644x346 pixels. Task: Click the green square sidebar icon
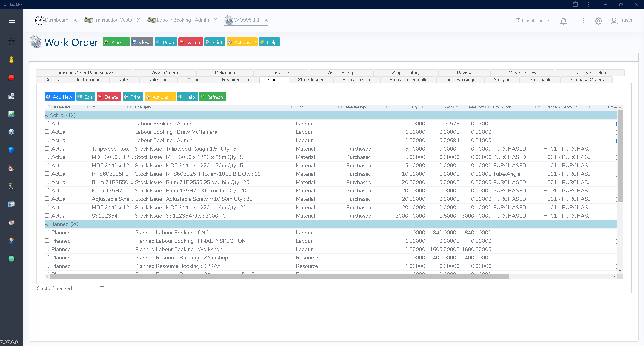(x=11, y=258)
